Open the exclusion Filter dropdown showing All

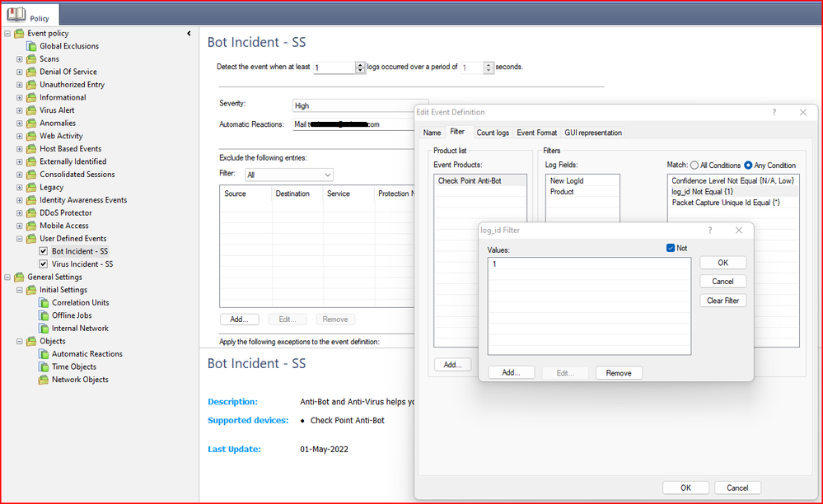(x=288, y=175)
